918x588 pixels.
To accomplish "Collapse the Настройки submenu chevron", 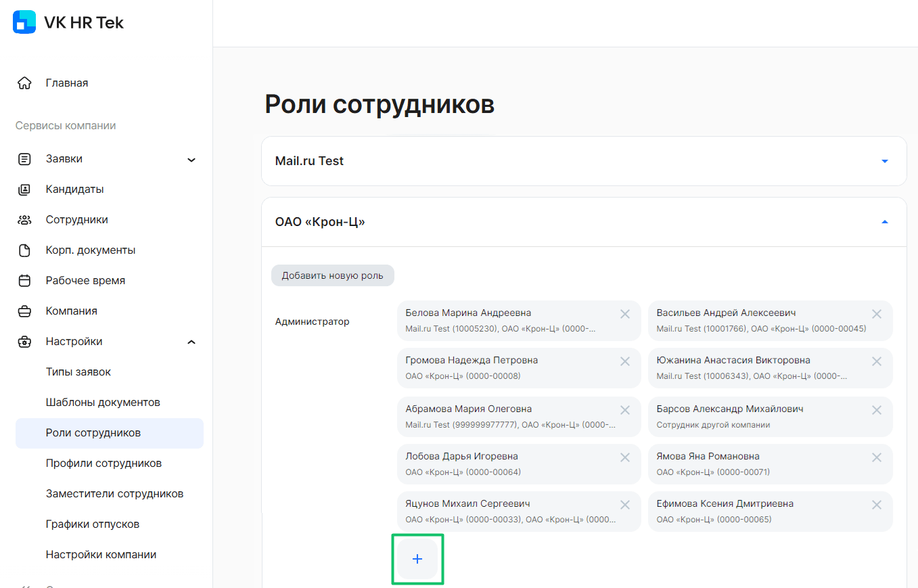I will pos(191,342).
